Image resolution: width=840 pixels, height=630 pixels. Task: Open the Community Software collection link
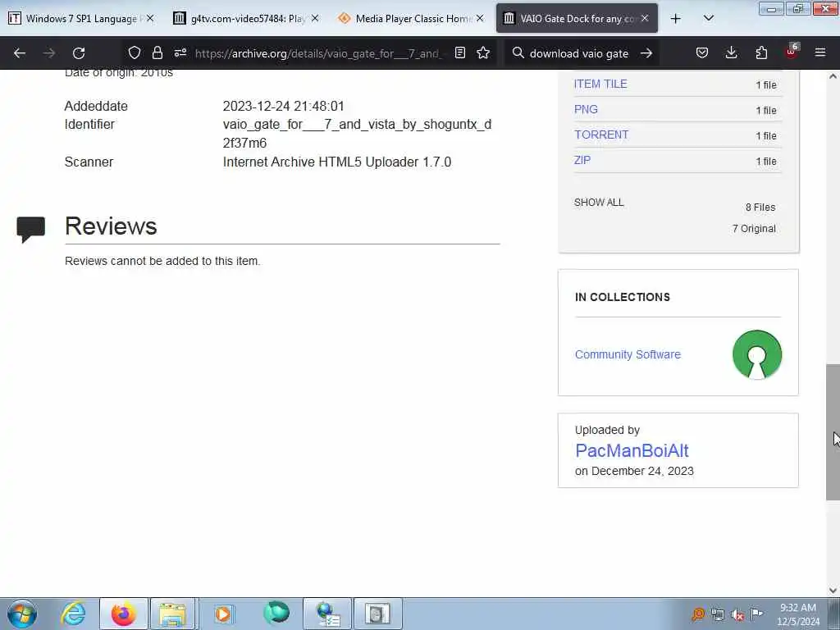coord(628,354)
